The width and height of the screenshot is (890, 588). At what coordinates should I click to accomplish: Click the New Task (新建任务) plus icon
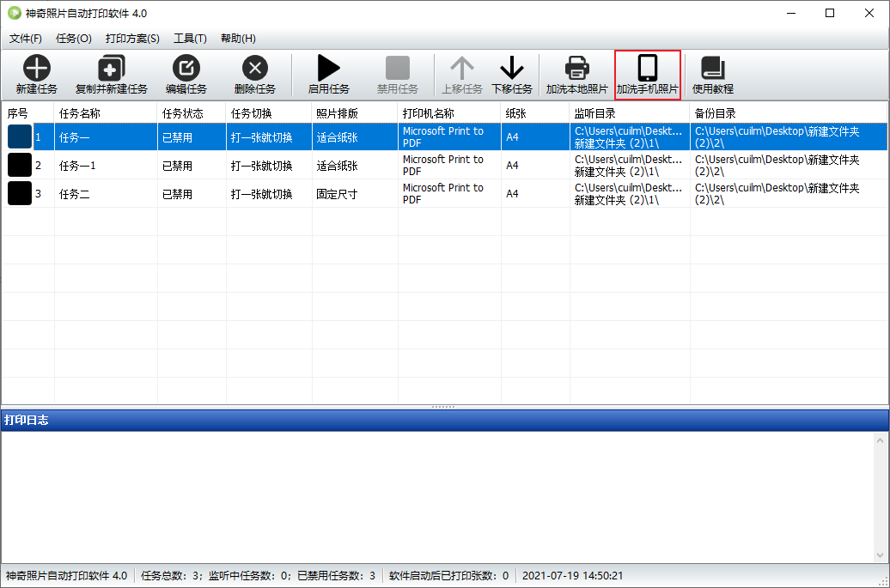pyautogui.click(x=37, y=69)
